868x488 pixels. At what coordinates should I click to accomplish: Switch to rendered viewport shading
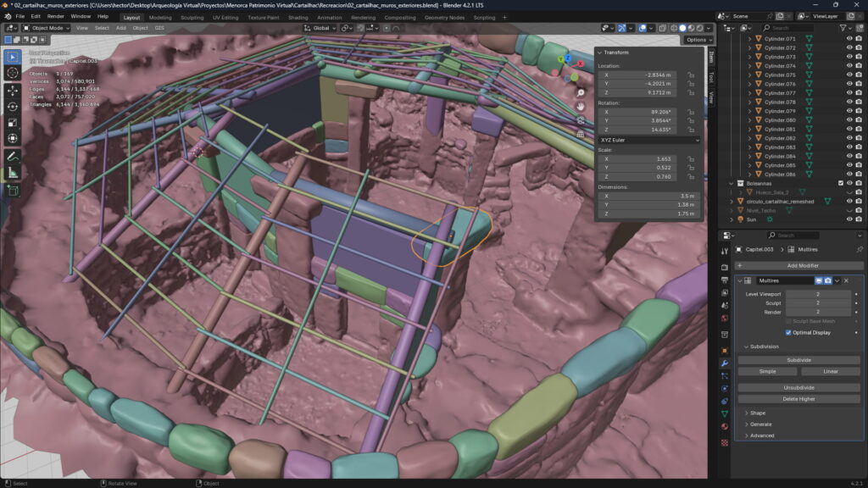699,28
